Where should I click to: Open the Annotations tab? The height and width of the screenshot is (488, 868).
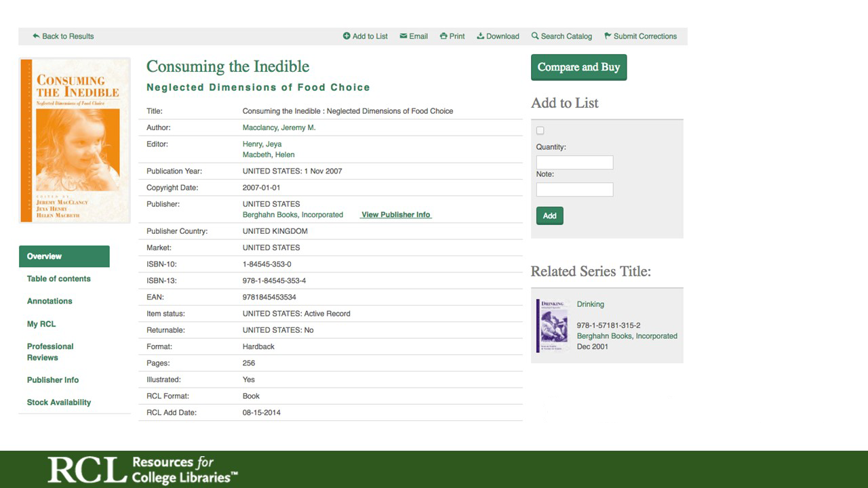50,301
